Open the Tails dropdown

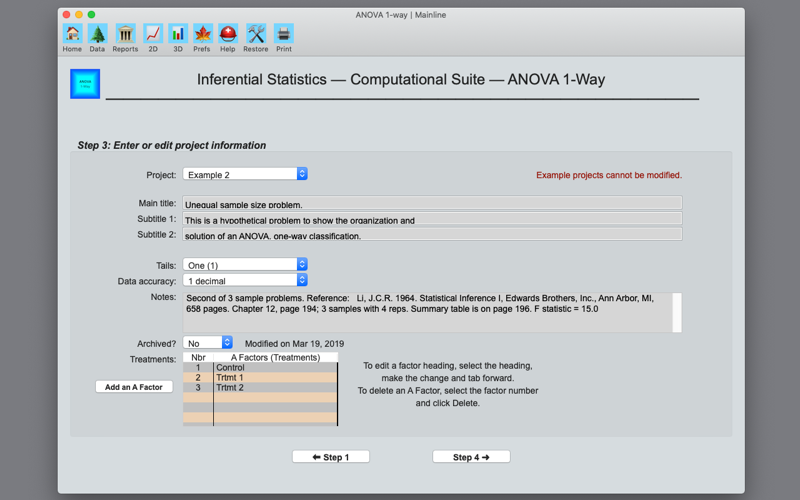pos(245,265)
